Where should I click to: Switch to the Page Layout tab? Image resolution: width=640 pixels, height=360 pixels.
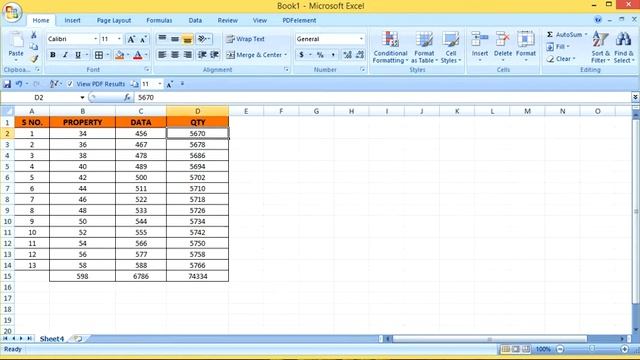(x=114, y=20)
